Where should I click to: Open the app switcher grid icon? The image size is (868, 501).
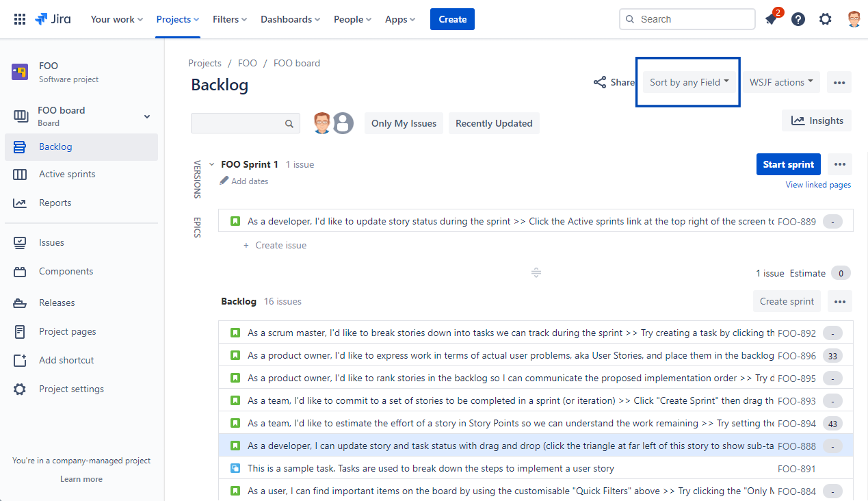click(20, 19)
